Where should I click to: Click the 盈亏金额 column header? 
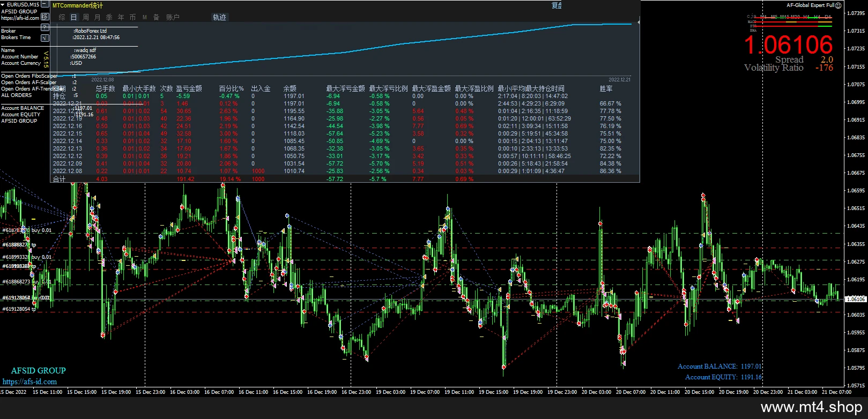[x=189, y=88]
